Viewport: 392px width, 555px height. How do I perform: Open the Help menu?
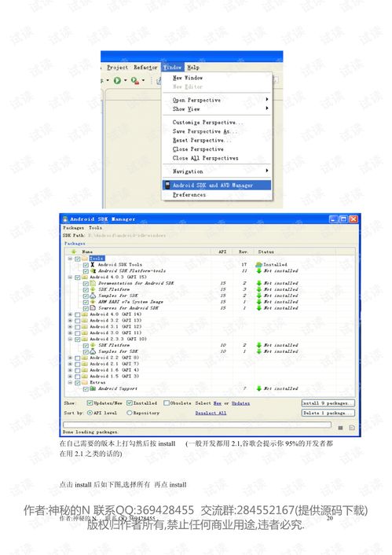193,68
